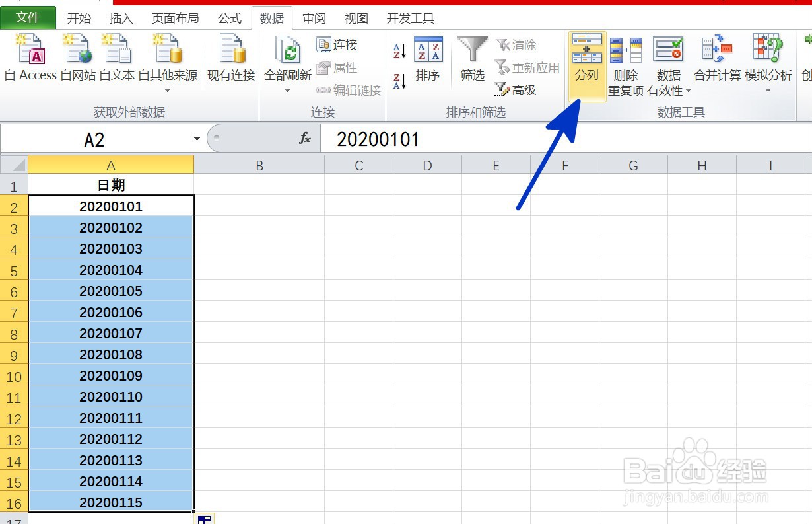Switch to Page Layout (页面布局) tab
Screen dimensions: 812x524
pyautogui.click(x=176, y=19)
